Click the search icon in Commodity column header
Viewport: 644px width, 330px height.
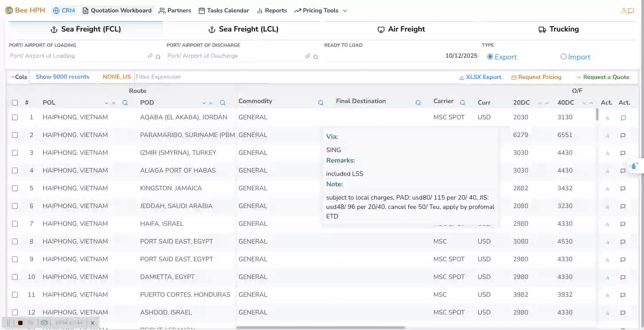point(321,103)
